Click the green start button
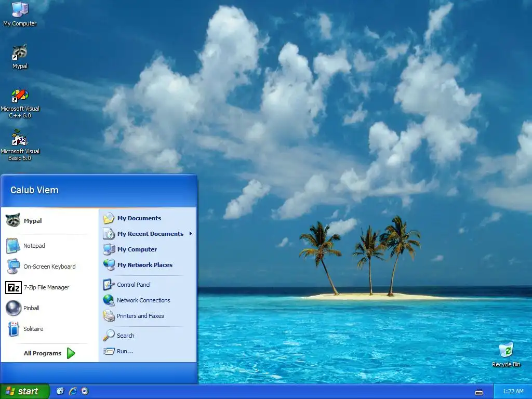 pyautogui.click(x=25, y=391)
